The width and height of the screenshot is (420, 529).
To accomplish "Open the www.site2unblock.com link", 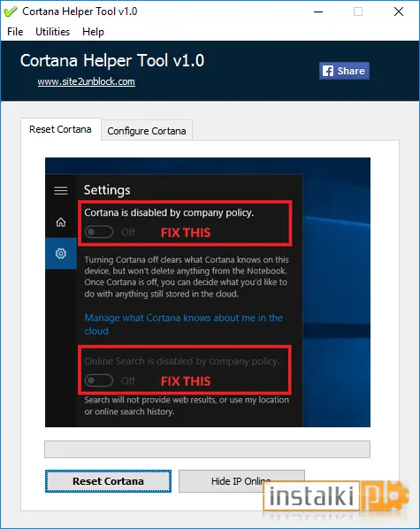I will (87, 81).
